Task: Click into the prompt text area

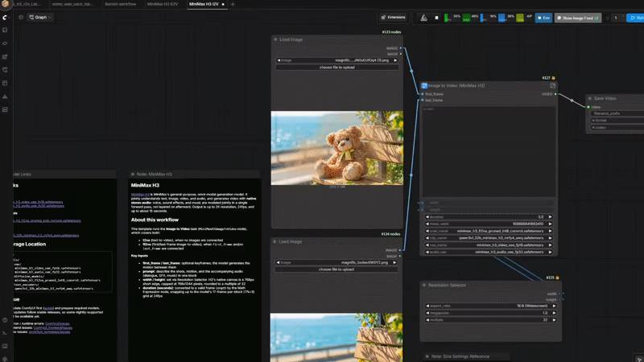Action: (489, 151)
